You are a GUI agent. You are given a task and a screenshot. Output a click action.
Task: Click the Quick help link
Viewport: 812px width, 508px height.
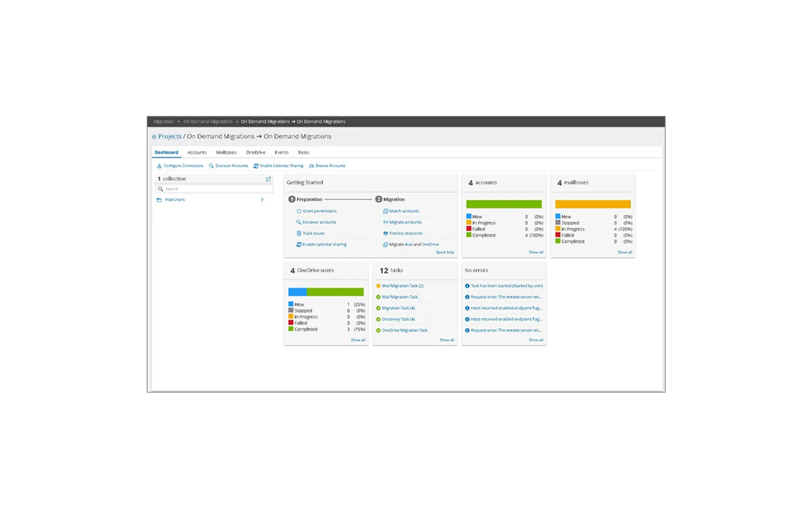445,252
